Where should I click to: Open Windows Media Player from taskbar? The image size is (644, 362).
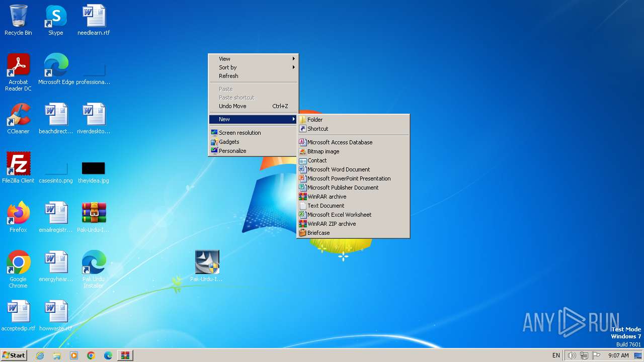pos(74,355)
